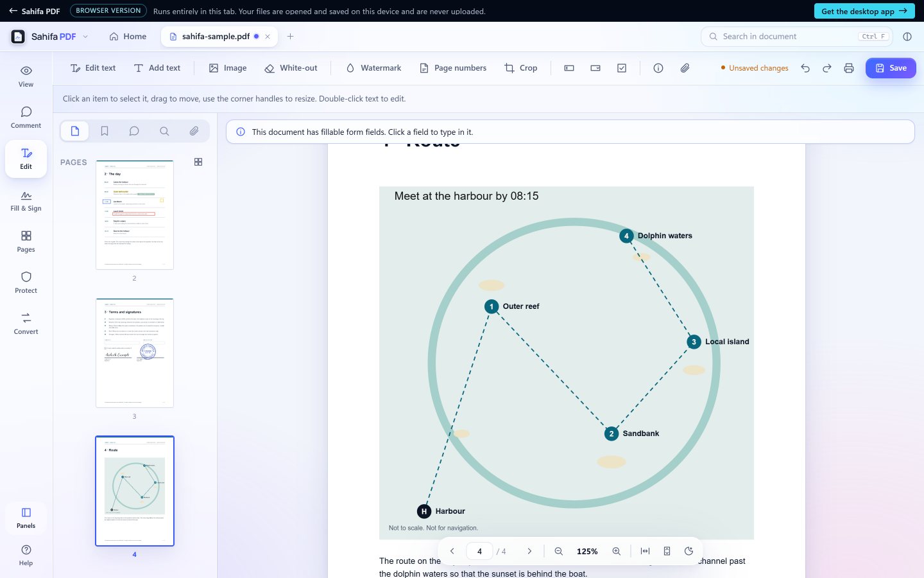
Task: Go to the next page
Action: (x=529, y=551)
